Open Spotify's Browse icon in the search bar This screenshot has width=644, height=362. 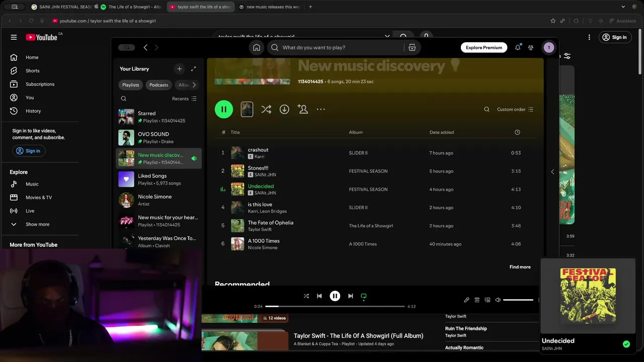click(x=412, y=47)
